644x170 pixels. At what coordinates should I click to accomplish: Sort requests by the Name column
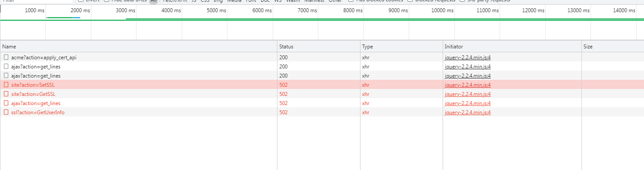(138, 46)
